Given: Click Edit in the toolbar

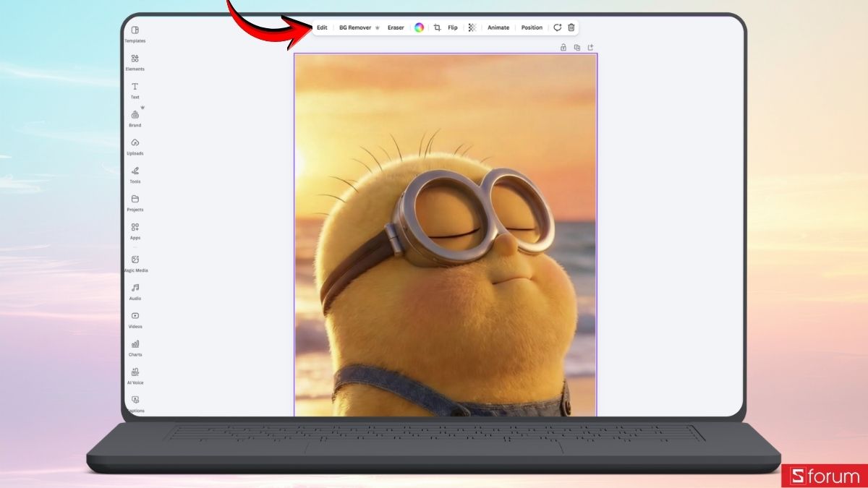Looking at the screenshot, I should pyautogui.click(x=322, y=27).
